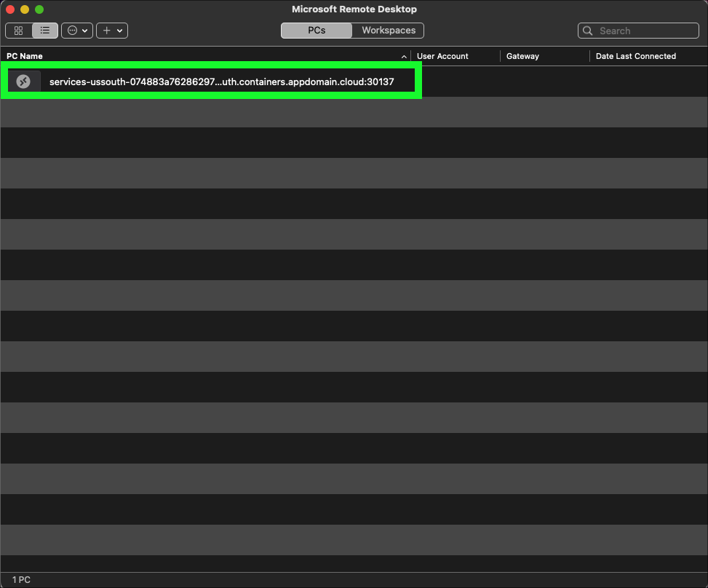Expand the chevron beside the ellipsis button
The height and width of the screenshot is (588, 708).
coord(85,31)
